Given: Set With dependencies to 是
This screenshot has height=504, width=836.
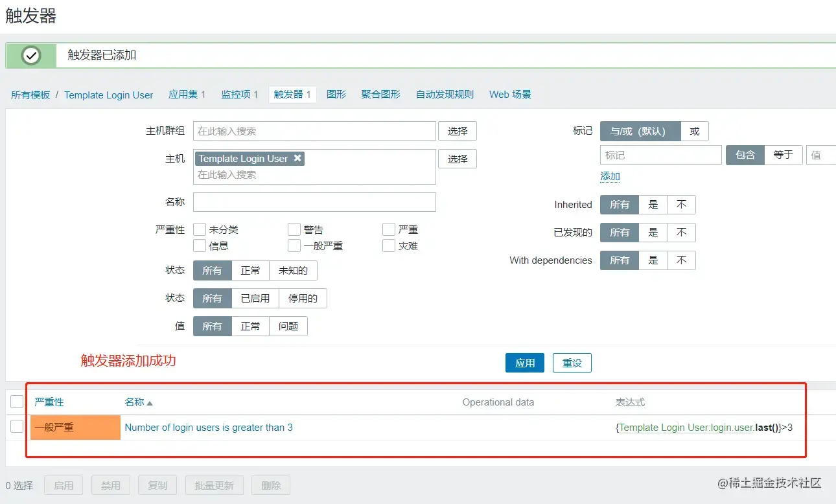Looking at the screenshot, I should tap(653, 260).
